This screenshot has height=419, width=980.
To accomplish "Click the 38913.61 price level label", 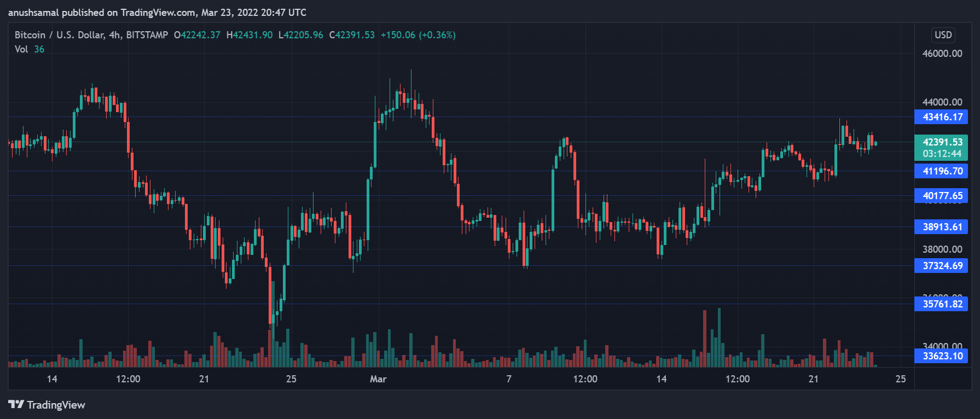I will 941,227.
